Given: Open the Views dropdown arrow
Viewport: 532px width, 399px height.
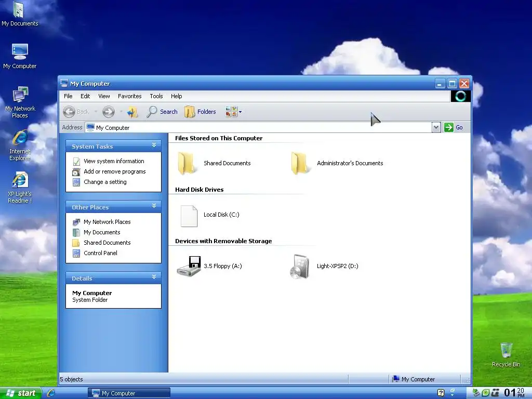Looking at the screenshot, I should click(x=240, y=112).
